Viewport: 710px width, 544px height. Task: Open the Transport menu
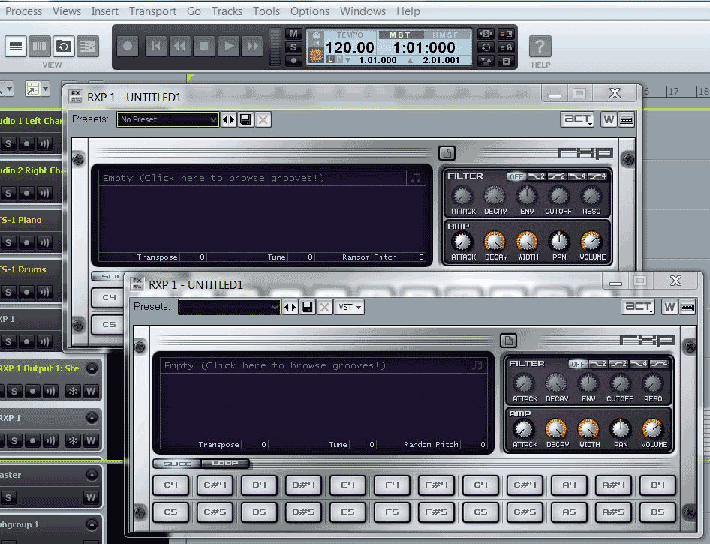coord(152,11)
